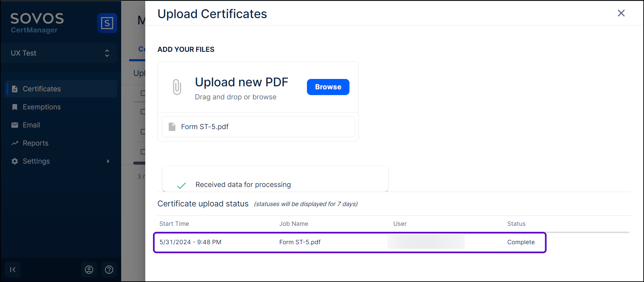
Task: Go to Certificates in the sidebar
Action: [x=42, y=89]
